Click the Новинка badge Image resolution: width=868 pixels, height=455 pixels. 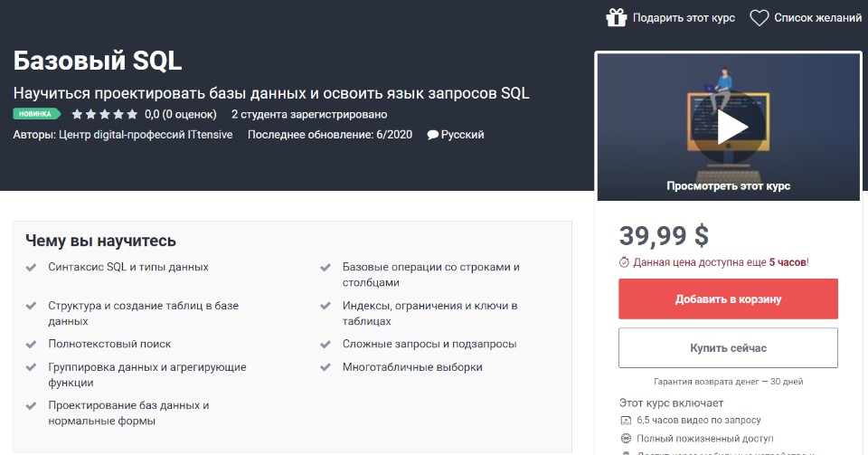36,114
